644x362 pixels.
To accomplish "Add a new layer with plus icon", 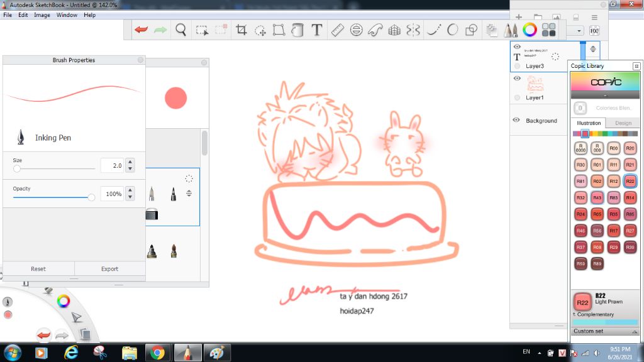I will (519, 17).
